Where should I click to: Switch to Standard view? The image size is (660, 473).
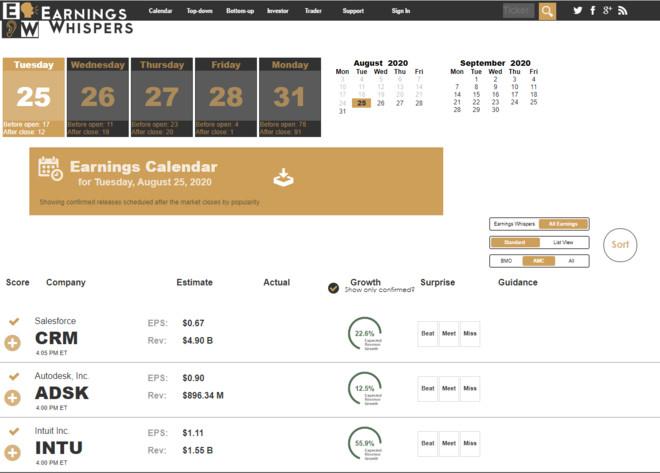(x=515, y=243)
